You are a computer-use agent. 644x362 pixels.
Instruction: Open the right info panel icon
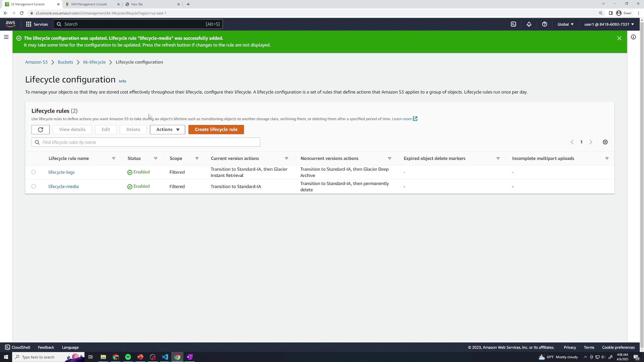click(633, 37)
